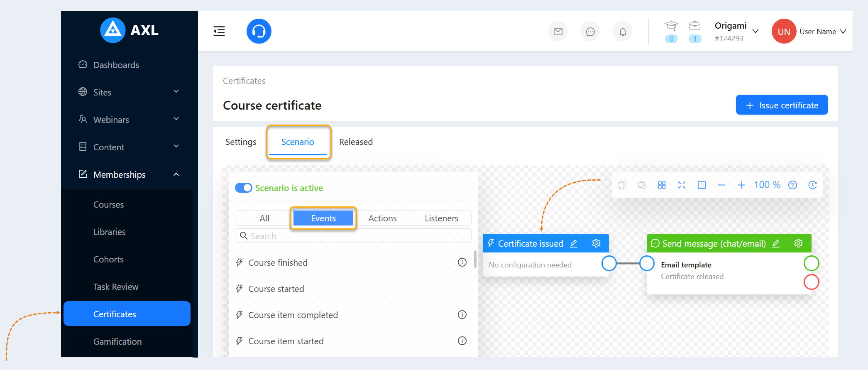Collapse the Memberships menu

click(x=176, y=174)
